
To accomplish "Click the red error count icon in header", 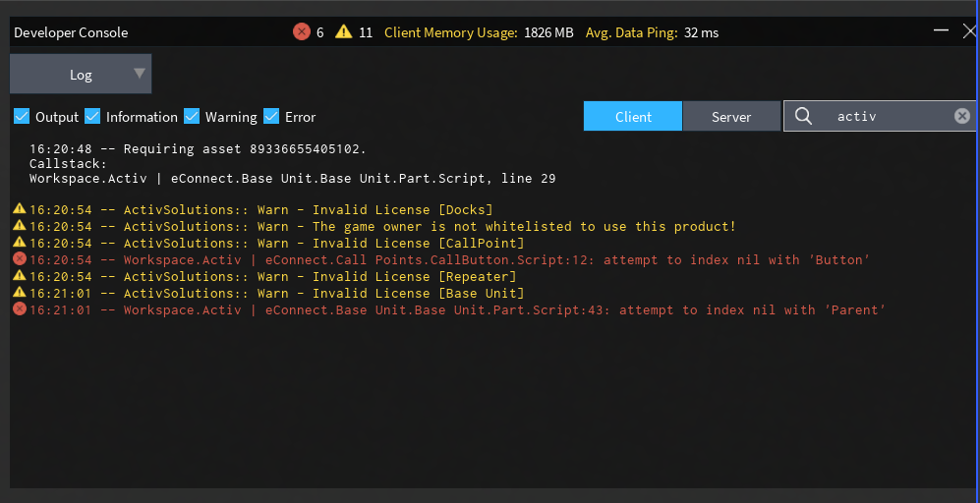I will tap(302, 31).
